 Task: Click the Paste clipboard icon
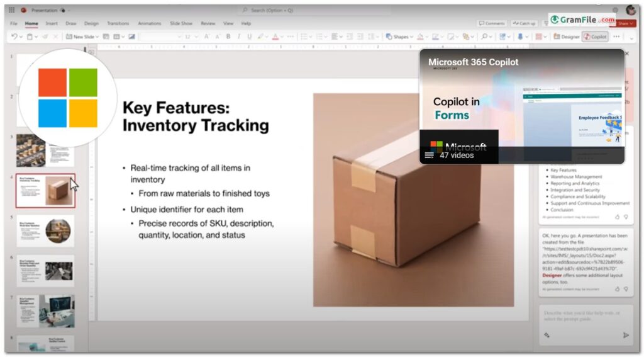(30, 37)
